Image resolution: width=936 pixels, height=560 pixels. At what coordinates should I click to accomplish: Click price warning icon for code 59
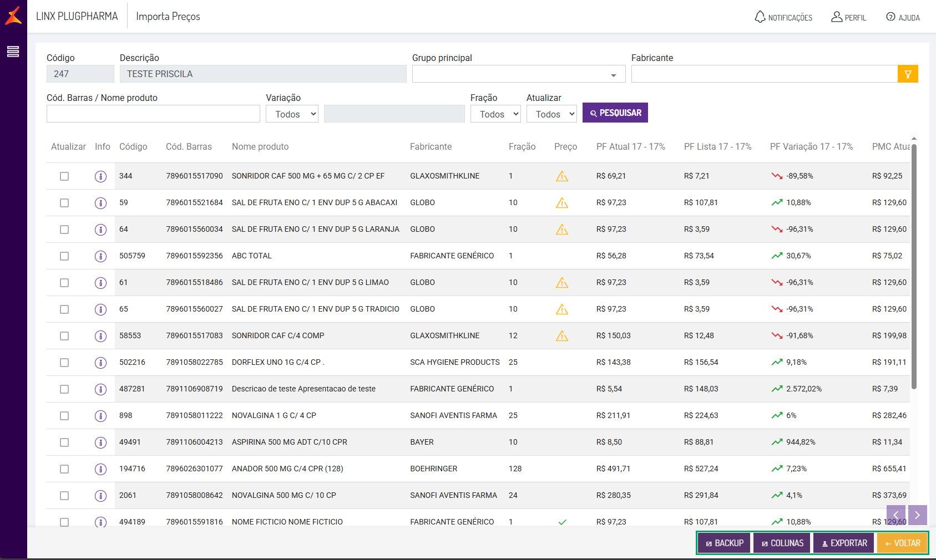point(562,203)
